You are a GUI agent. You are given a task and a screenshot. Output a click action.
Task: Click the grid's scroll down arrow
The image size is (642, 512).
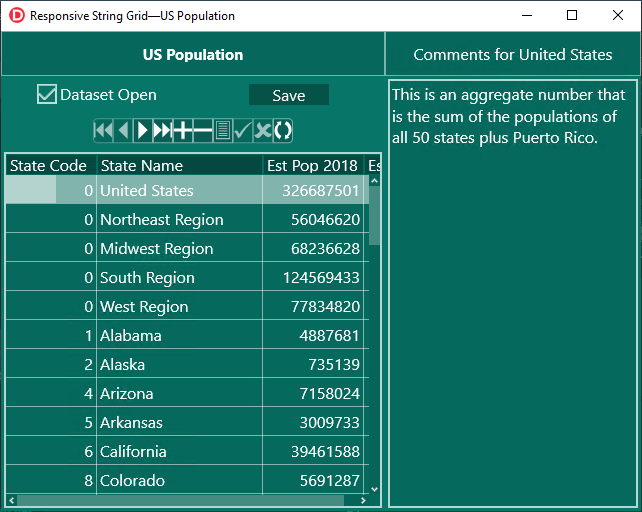coord(375,488)
